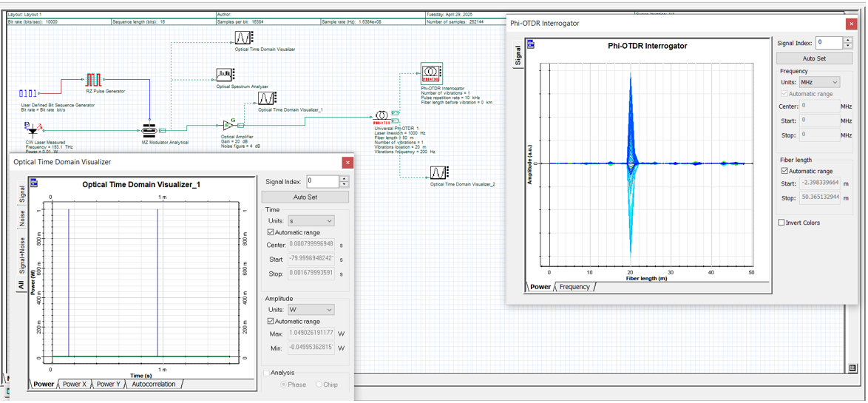Switch to the Frequency tab in Phi-OTDR Interrogator

(x=574, y=287)
